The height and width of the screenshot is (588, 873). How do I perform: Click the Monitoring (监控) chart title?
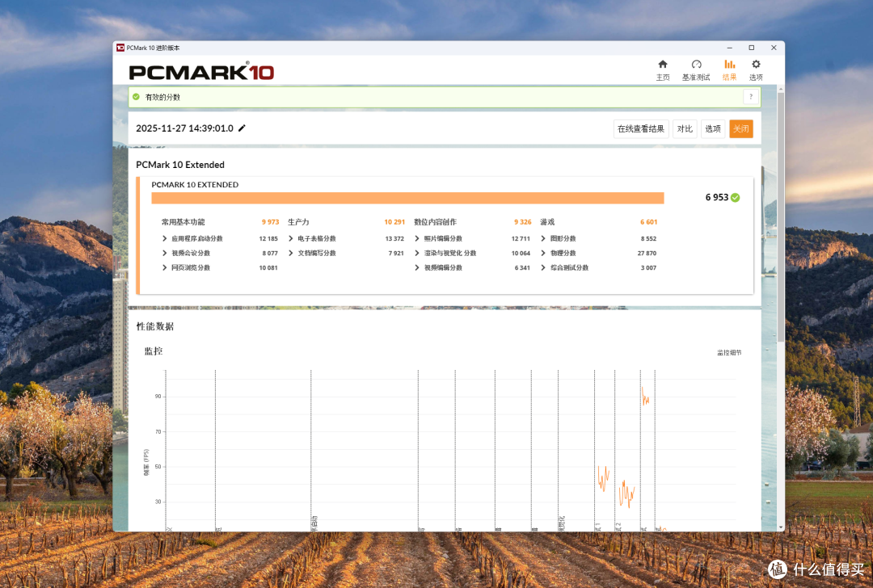(154, 351)
